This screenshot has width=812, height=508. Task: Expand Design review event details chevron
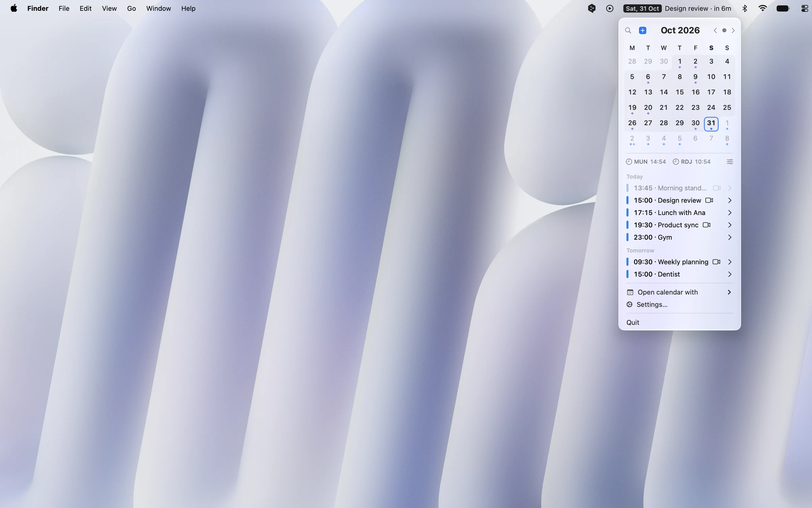tap(730, 200)
